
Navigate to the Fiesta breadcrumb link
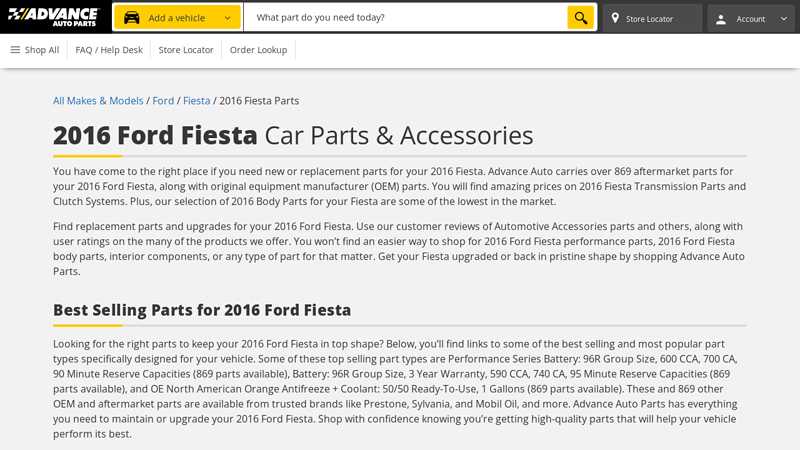pos(196,101)
